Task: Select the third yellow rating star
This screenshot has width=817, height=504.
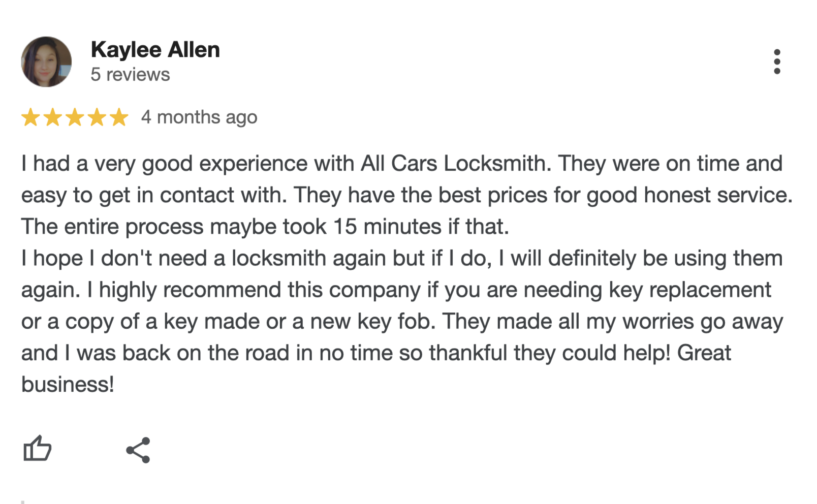Action: (x=75, y=117)
